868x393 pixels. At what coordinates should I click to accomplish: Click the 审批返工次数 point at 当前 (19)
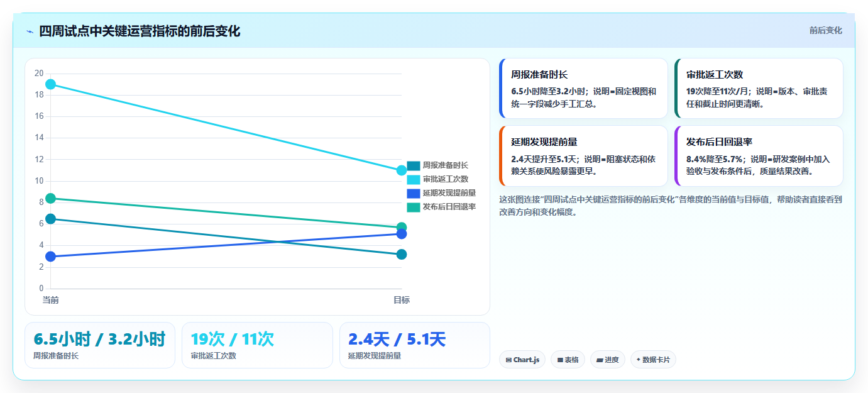51,84
